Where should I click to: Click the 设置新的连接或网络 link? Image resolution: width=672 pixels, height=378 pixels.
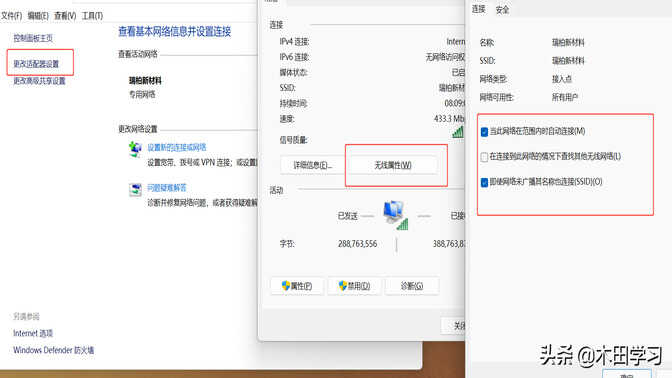177,147
